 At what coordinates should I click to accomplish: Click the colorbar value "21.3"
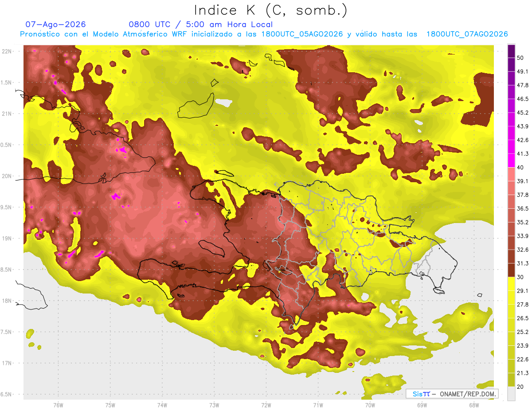pyautogui.click(x=522, y=373)
